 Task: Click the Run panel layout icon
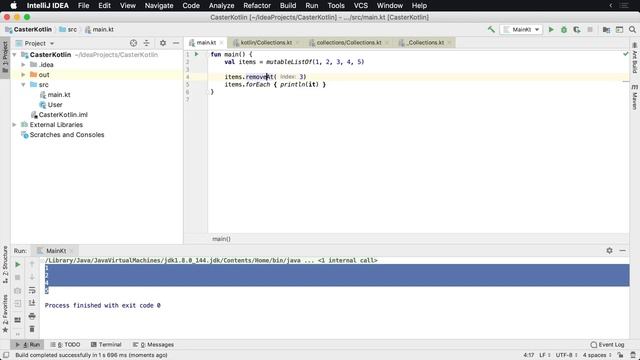[x=18, y=320]
